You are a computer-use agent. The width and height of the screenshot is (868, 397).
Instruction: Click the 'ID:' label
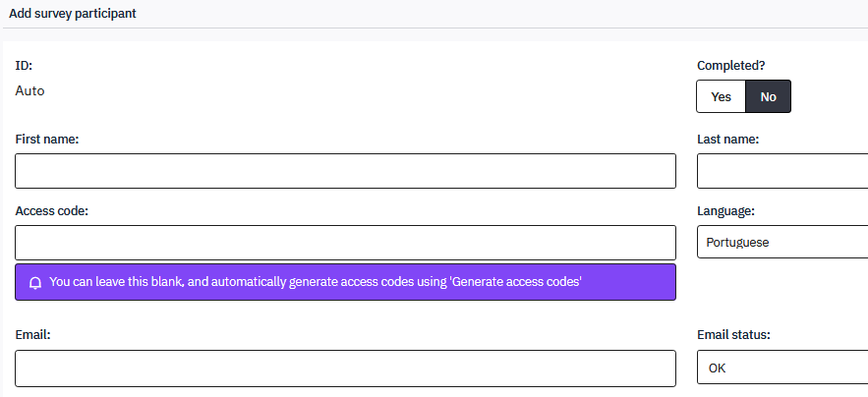[x=24, y=66]
